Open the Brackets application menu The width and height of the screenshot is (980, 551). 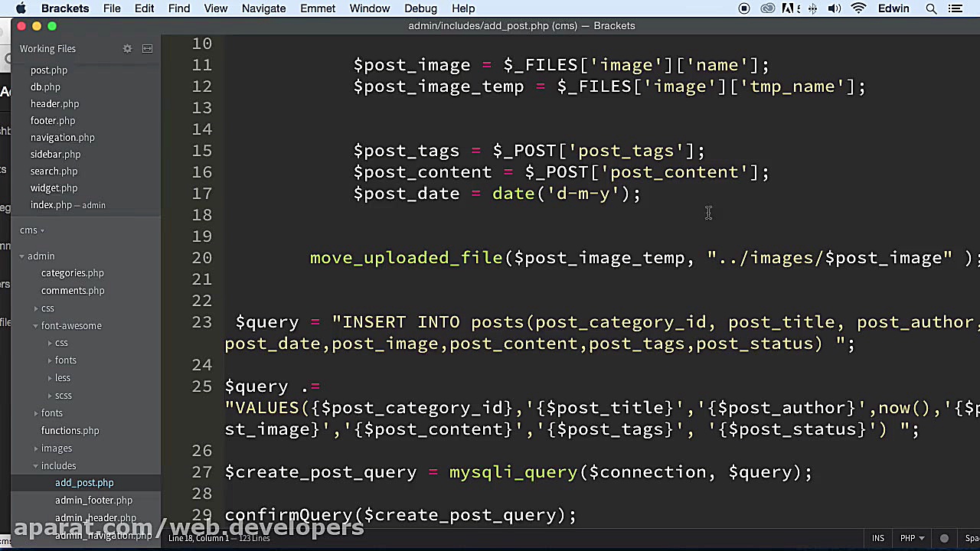[x=65, y=8]
